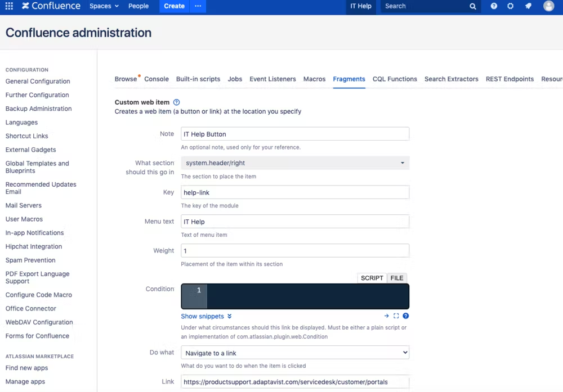
Task: Click the Note input field
Action: coord(295,134)
